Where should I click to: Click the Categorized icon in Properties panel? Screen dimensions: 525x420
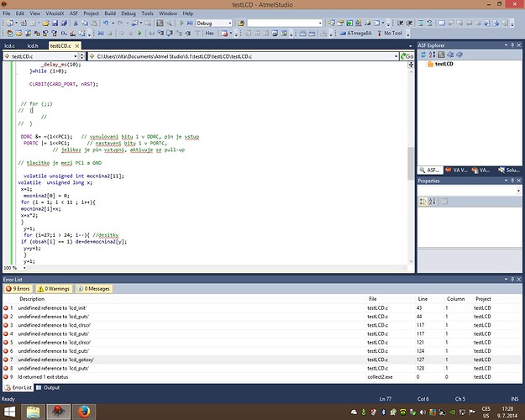(x=423, y=202)
